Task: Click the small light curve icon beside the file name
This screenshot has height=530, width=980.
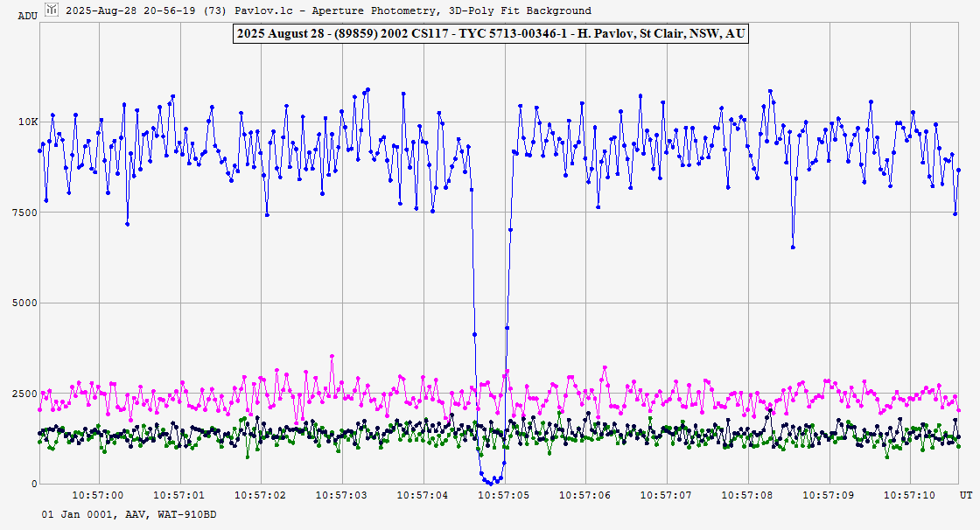Action: (51, 10)
